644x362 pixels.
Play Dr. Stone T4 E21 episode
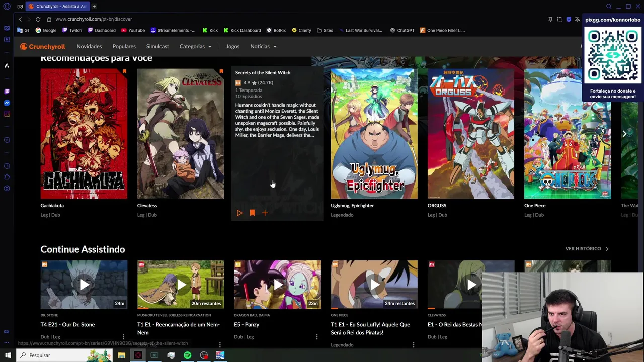pyautogui.click(x=84, y=285)
